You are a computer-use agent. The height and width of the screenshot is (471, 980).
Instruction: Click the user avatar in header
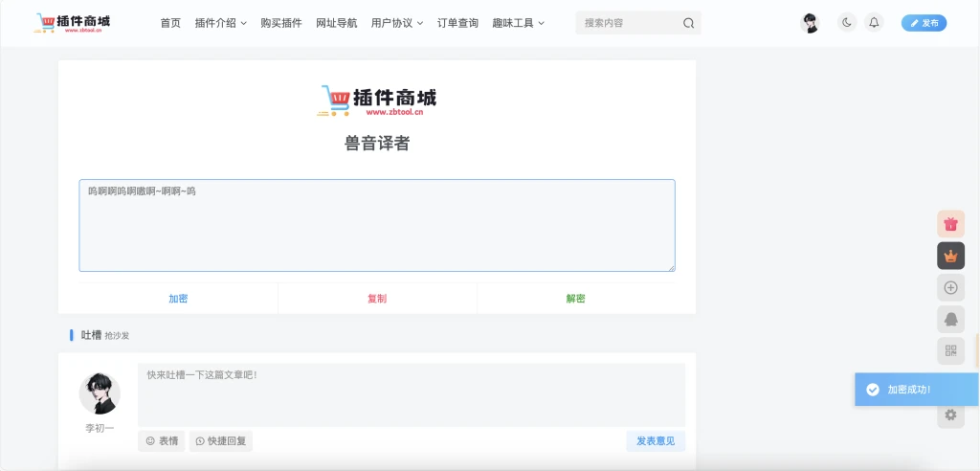tap(810, 23)
